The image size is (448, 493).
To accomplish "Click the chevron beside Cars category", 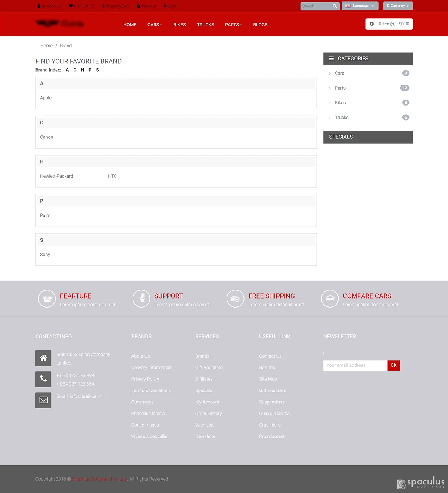I will pyautogui.click(x=330, y=74).
